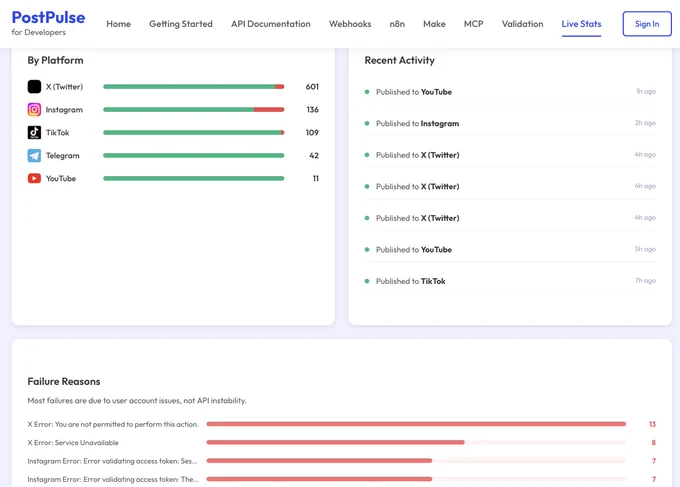Select the Live Stats tab

581,24
